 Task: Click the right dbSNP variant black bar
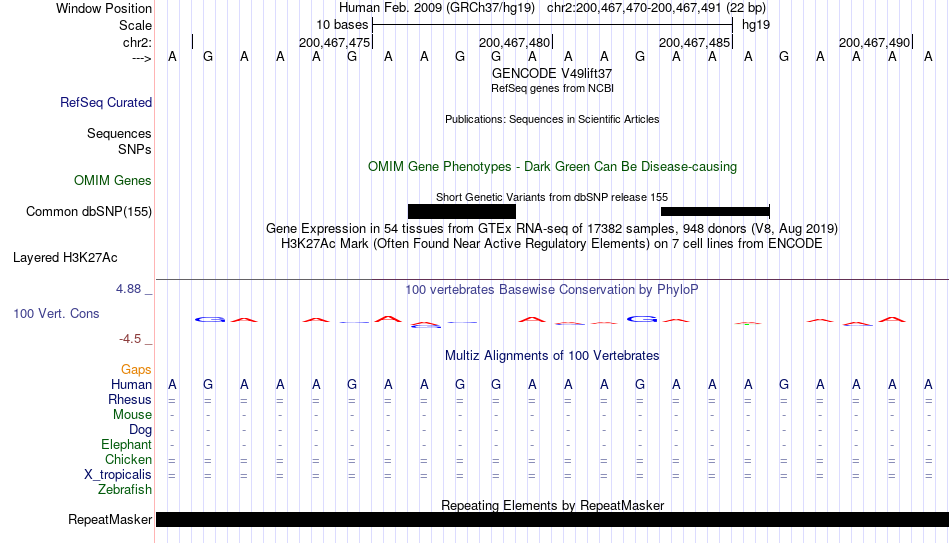[x=715, y=212]
